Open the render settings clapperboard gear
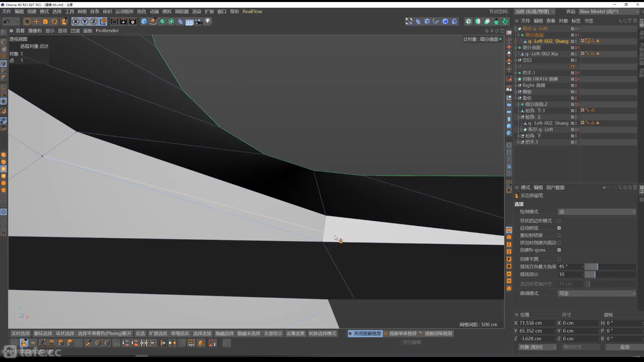The height and width of the screenshot is (362, 644). [133, 21]
